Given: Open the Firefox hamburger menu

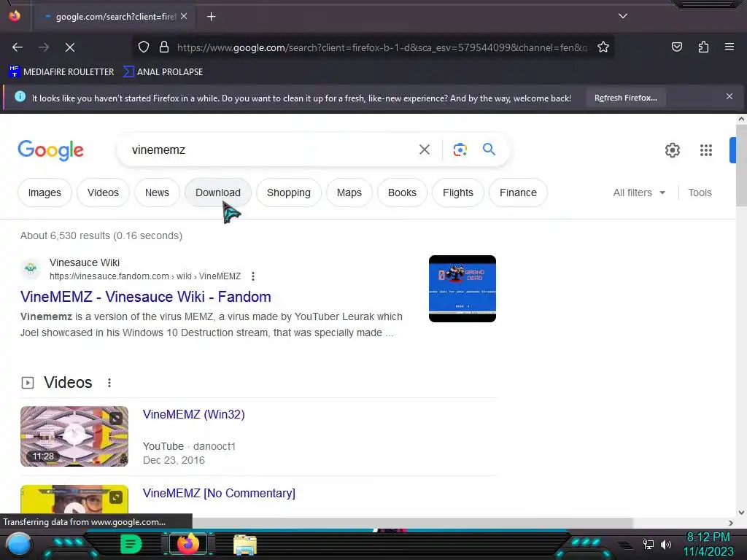Looking at the screenshot, I should pos(729,47).
